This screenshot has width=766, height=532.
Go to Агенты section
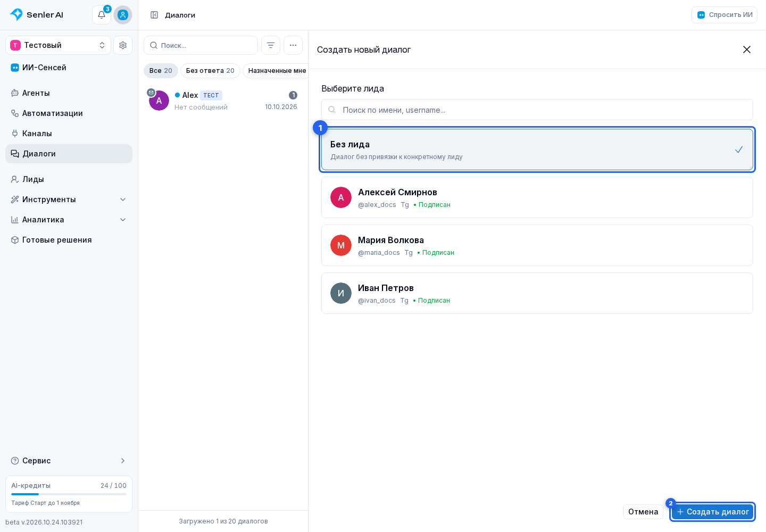coord(69,93)
